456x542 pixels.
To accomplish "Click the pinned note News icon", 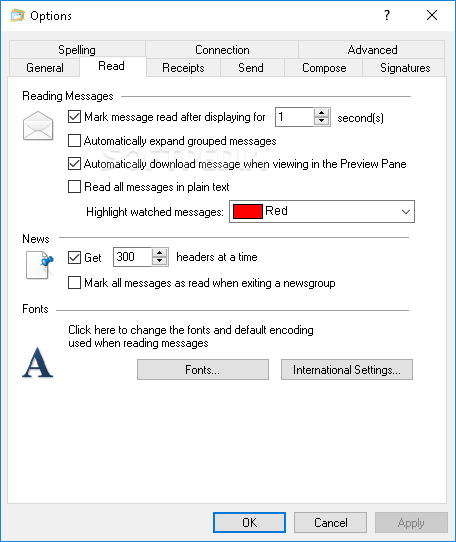I will click(40, 265).
